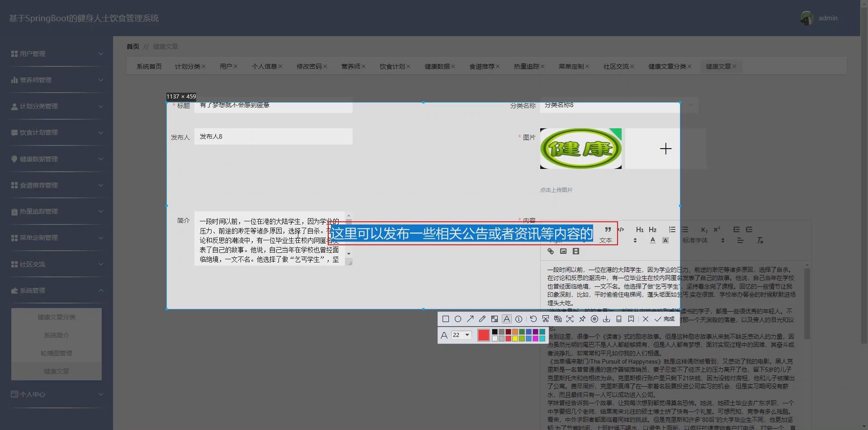
Task: Apply H1 heading in the content editor
Action: point(639,229)
